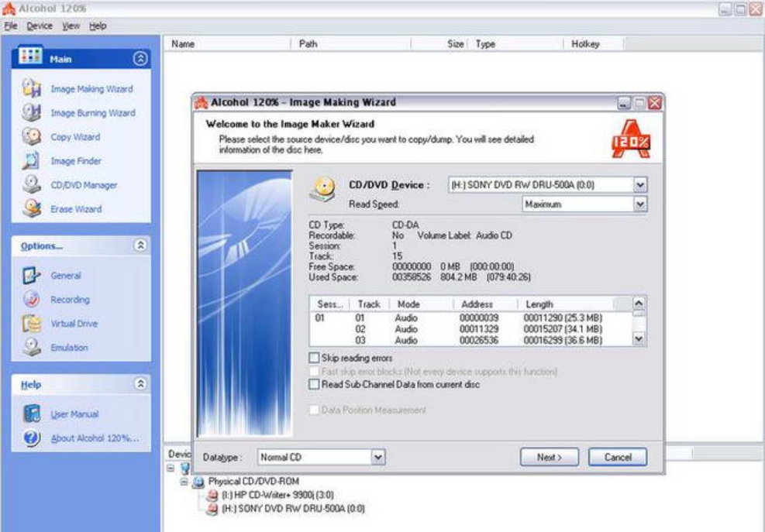Image resolution: width=765 pixels, height=532 pixels.
Task: Click Cancel in the Image Making Wizard
Action: 618,457
